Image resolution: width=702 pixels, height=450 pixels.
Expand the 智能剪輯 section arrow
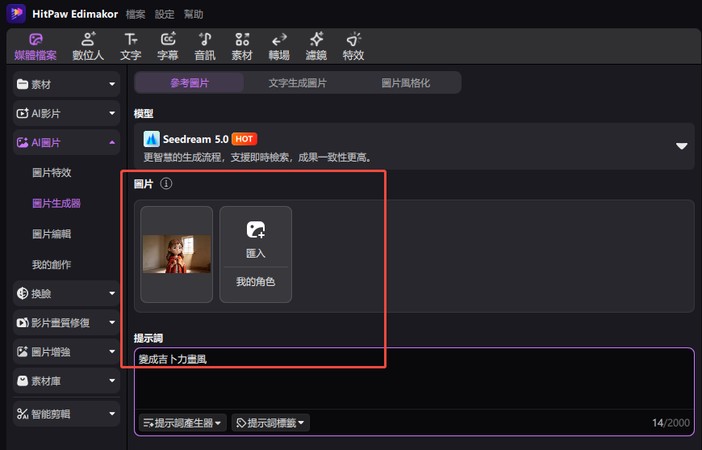[x=112, y=414]
